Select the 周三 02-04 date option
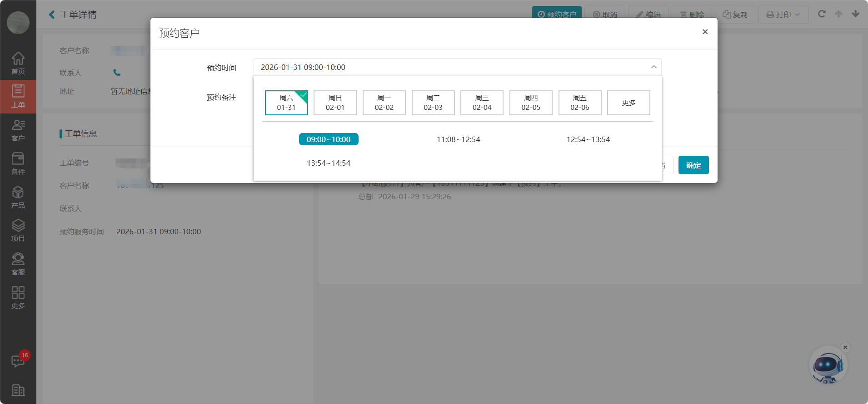Image resolution: width=868 pixels, height=404 pixels. tap(482, 103)
